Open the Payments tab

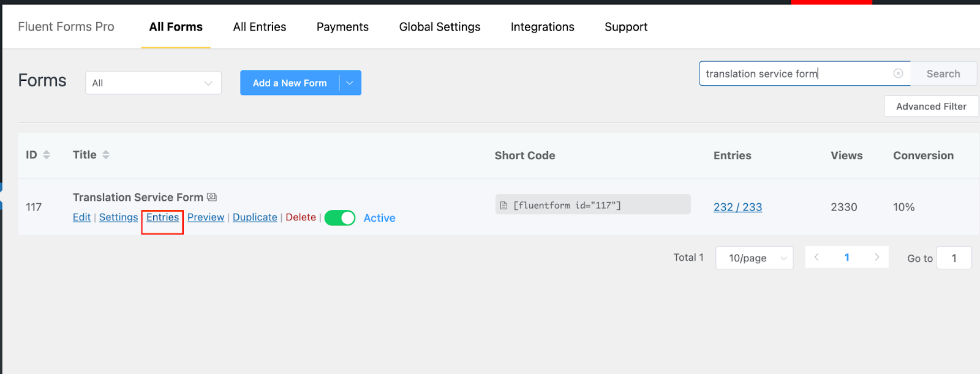(x=342, y=27)
